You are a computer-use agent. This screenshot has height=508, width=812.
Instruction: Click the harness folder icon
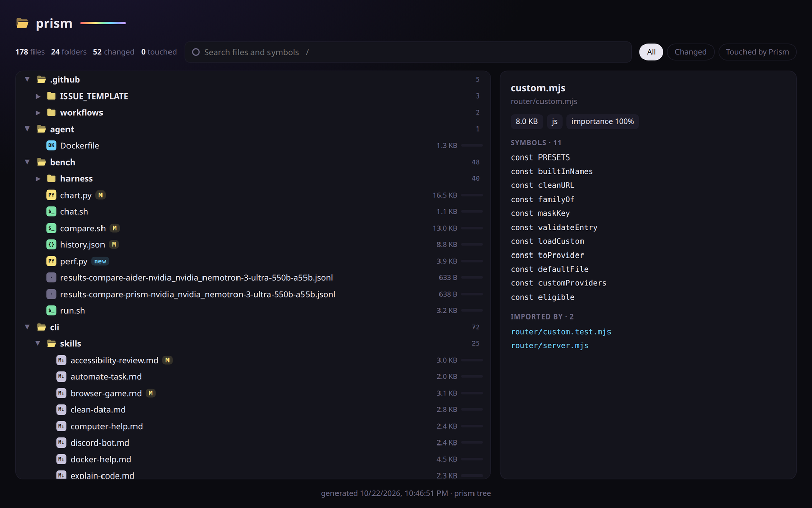click(51, 179)
